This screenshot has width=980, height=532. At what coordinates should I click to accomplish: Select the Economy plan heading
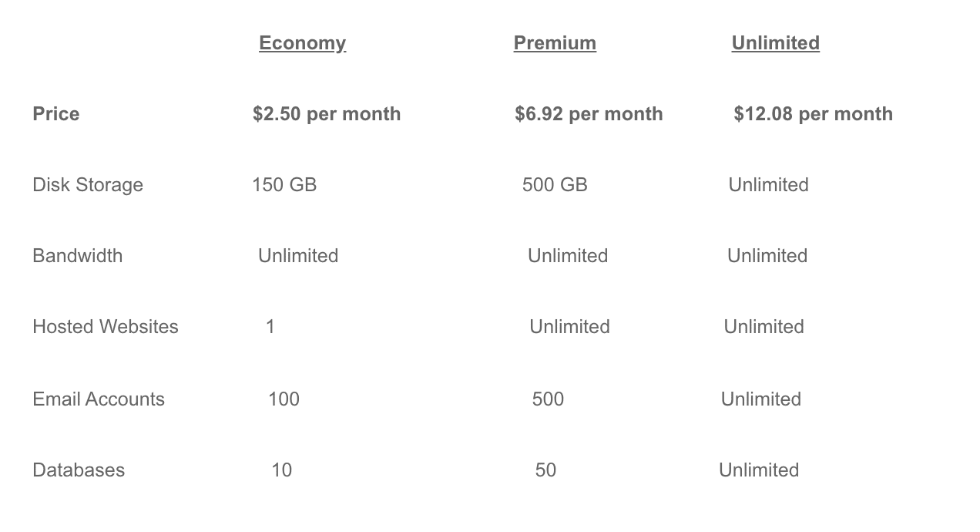coord(302,44)
